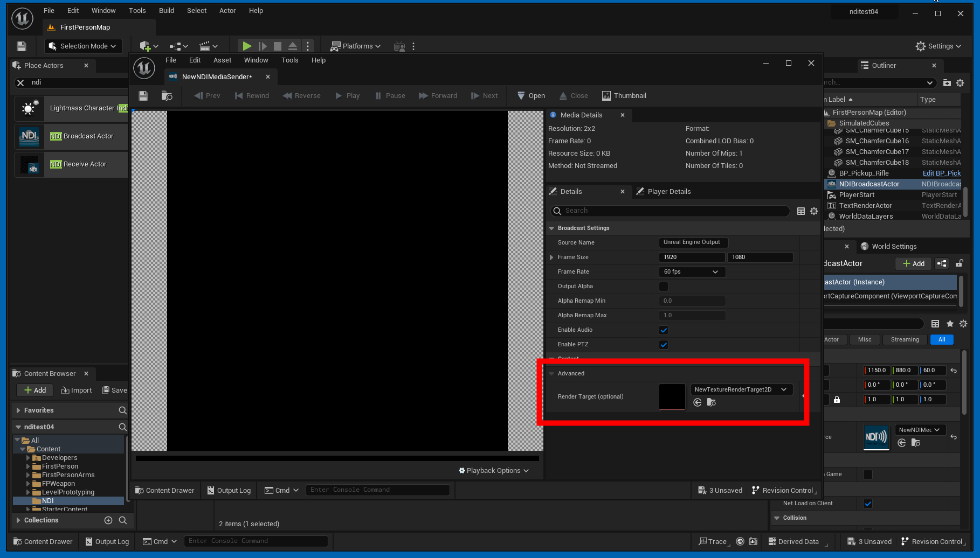This screenshot has width=980, height=558.
Task: Click the Open media button
Action: [531, 96]
